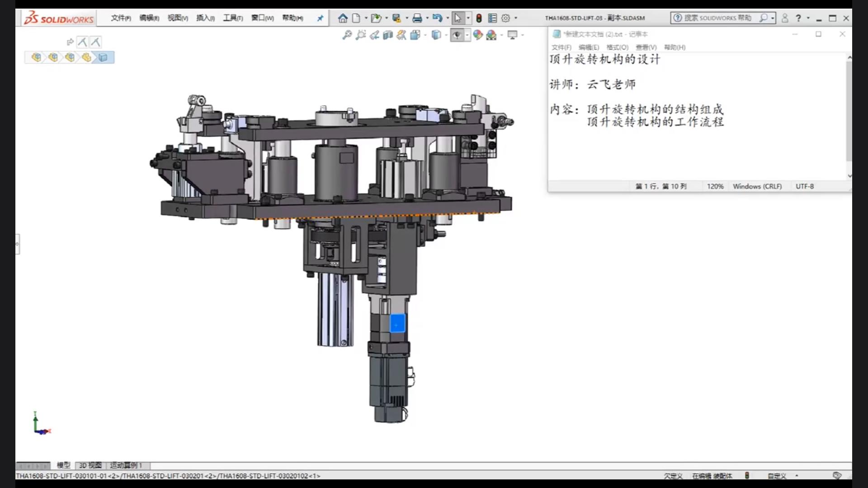Switch to the 运动算例 1 tab
The height and width of the screenshot is (488, 868).
pyautogui.click(x=126, y=465)
